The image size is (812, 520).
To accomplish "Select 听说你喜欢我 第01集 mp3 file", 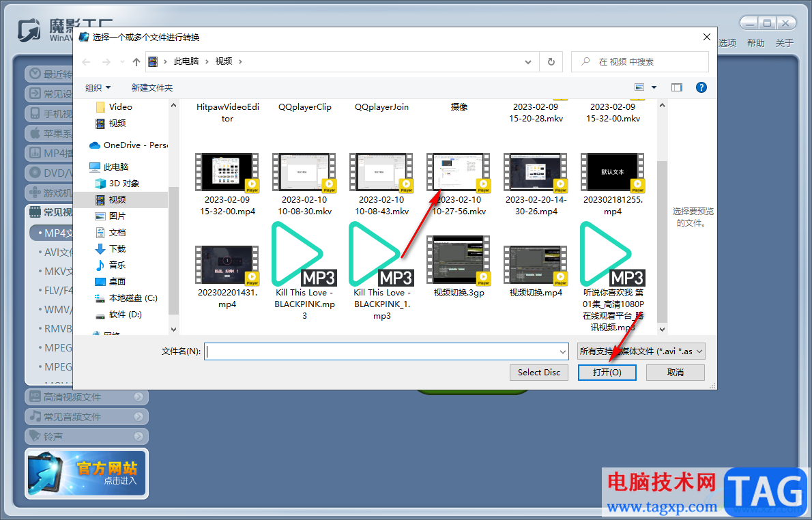I will pos(613,277).
